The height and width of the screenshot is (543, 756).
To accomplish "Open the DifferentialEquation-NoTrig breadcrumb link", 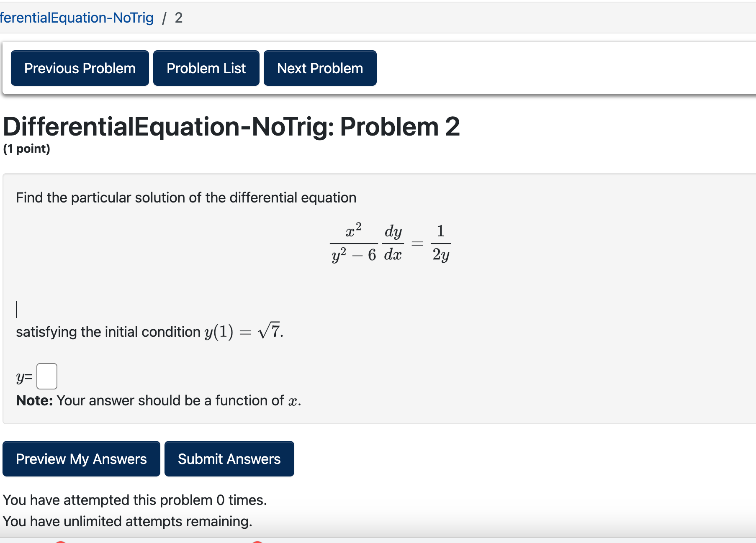I will pos(77,18).
